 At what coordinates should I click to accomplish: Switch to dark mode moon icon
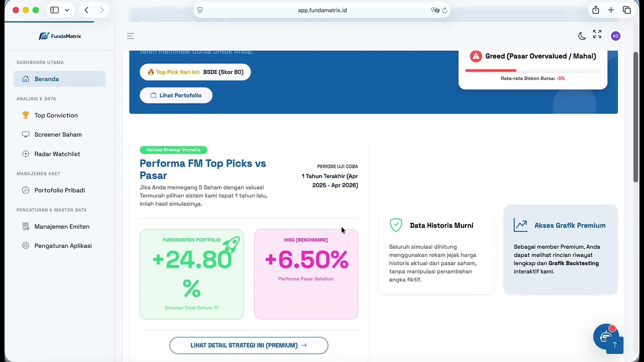coord(582,36)
